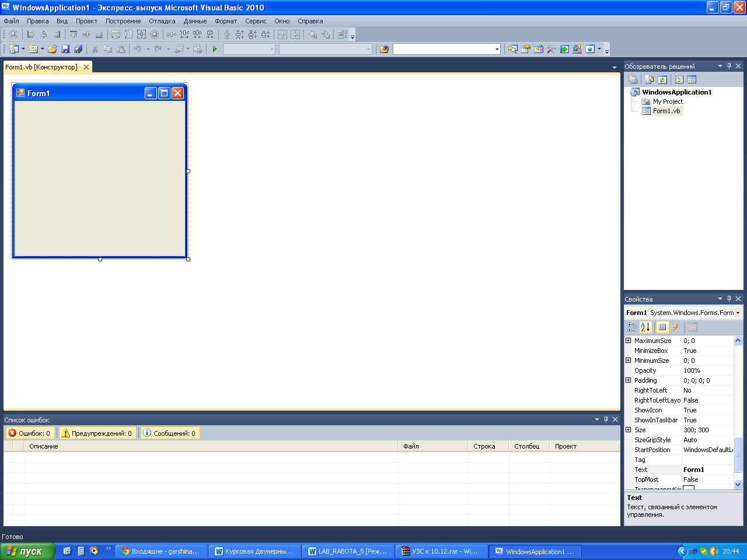
Task: Open Solution Explorer from the toolbar icon
Action: click(512, 49)
